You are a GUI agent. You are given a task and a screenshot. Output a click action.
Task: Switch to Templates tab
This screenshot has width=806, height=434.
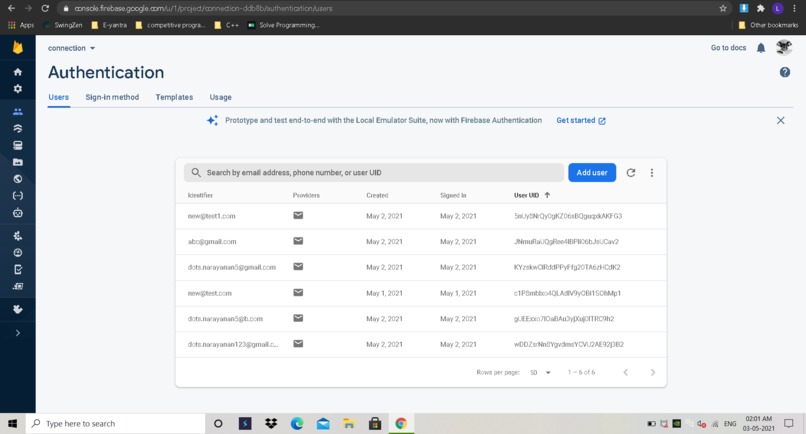point(174,97)
